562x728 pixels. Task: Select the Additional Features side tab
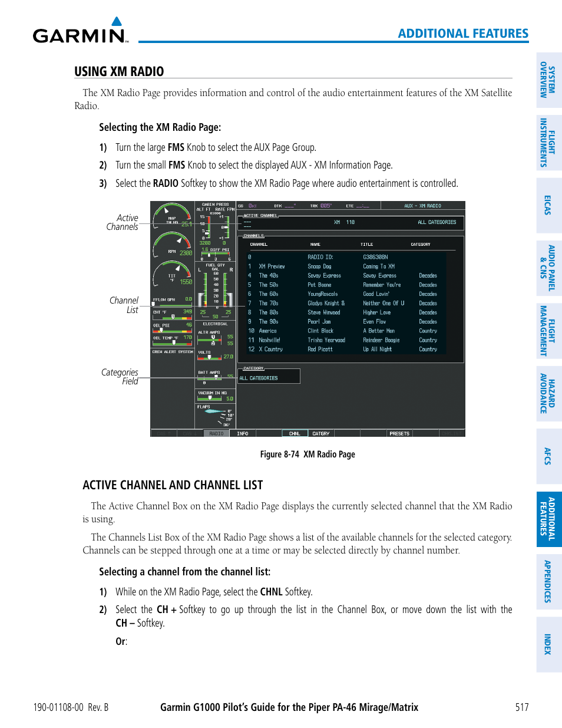(x=548, y=519)
